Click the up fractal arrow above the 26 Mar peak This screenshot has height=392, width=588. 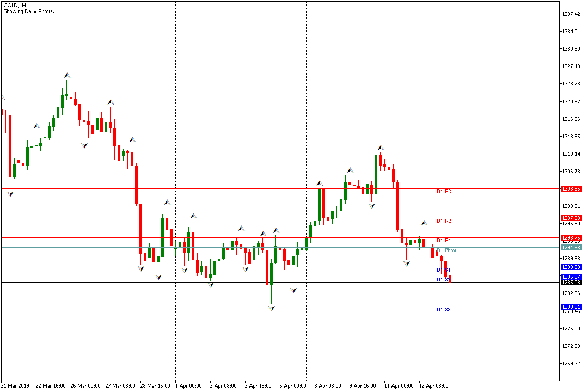click(67, 75)
